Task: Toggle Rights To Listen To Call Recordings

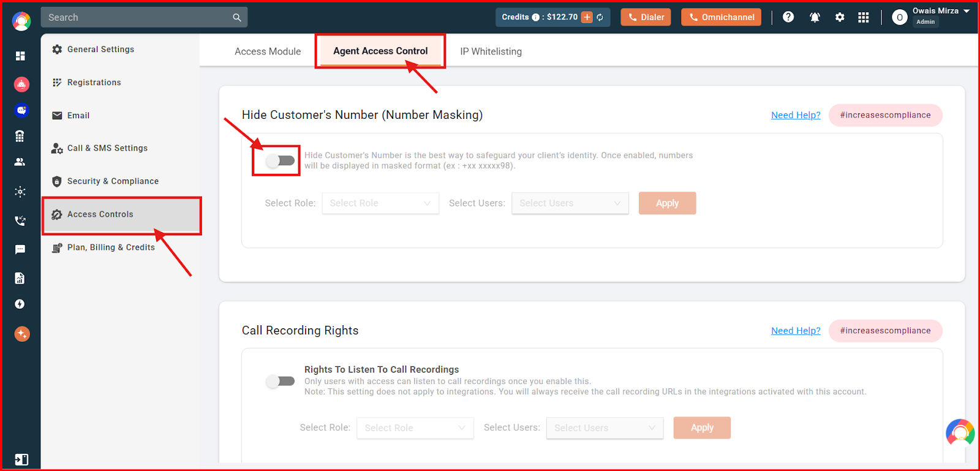Action: point(281,381)
